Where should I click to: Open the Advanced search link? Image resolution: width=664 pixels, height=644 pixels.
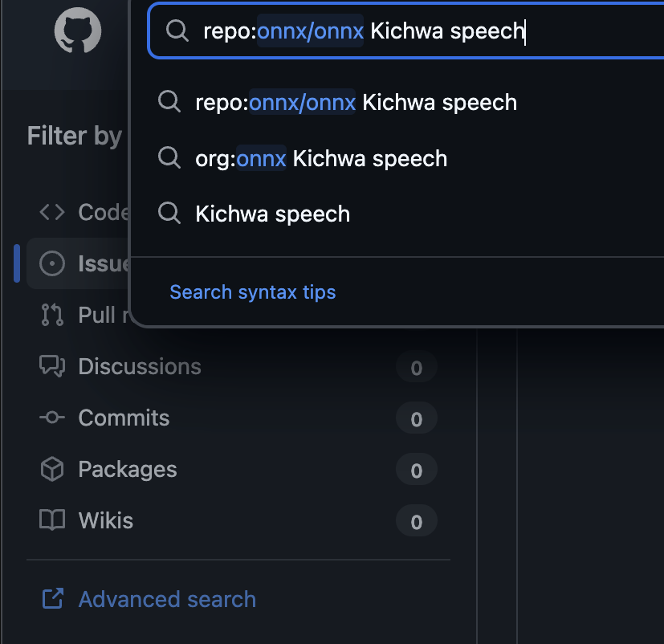[x=167, y=599]
